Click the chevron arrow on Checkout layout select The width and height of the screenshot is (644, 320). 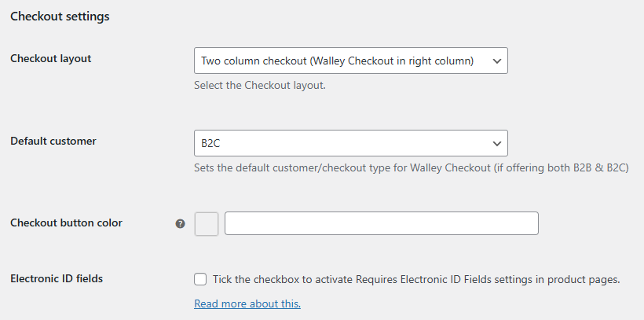[496, 61]
